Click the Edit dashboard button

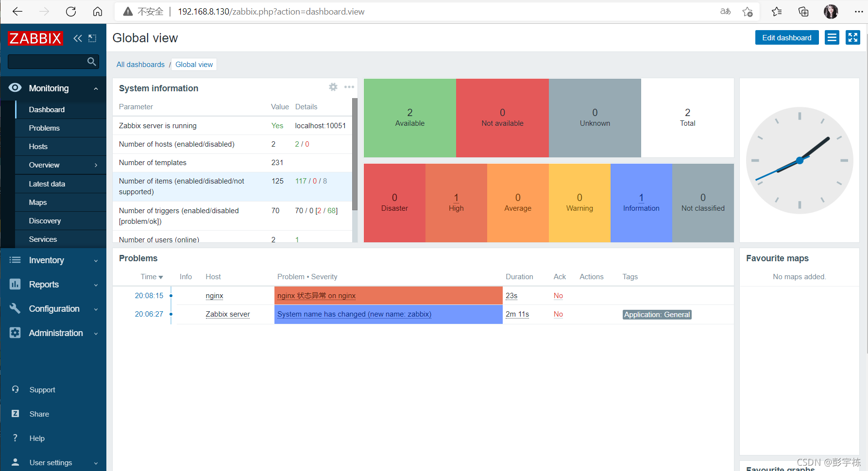tap(787, 37)
